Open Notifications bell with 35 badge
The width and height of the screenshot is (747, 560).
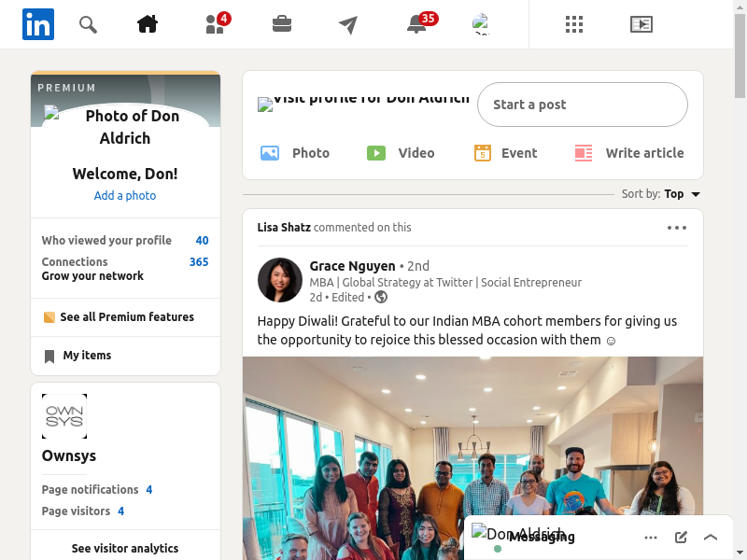click(x=417, y=24)
